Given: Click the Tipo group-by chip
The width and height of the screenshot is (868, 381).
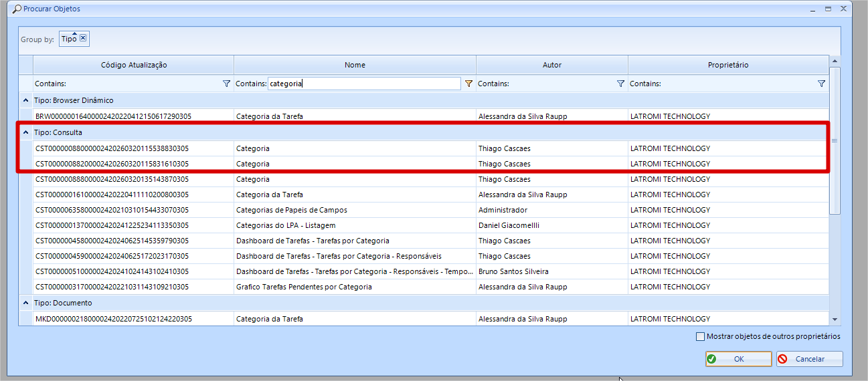Looking at the screenshot, I should coord(69,39).
